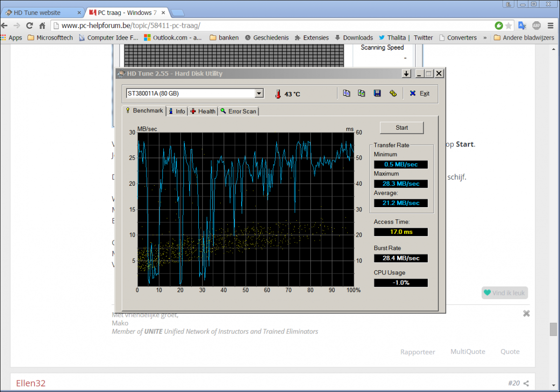Bookmark this page with the star icon

[509, 26]
